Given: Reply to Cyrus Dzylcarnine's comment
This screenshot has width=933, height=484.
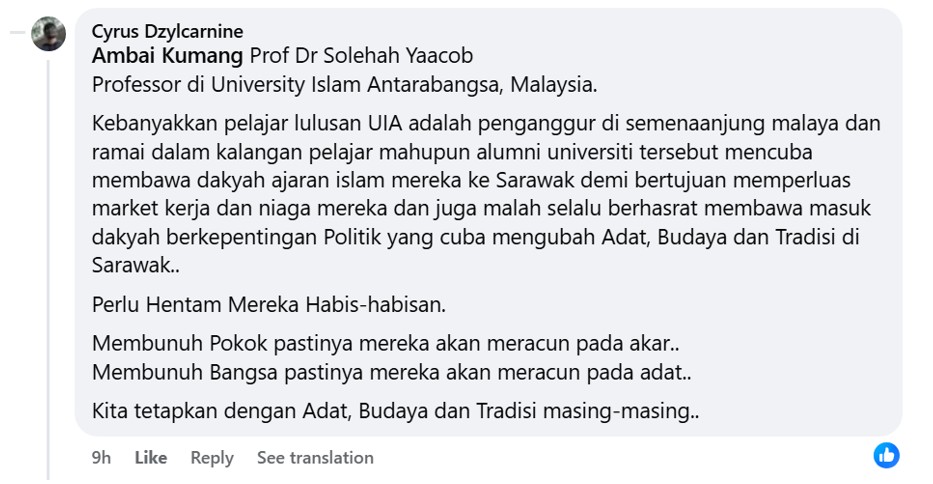Looking at the screenshot, I should coord(212,458).
